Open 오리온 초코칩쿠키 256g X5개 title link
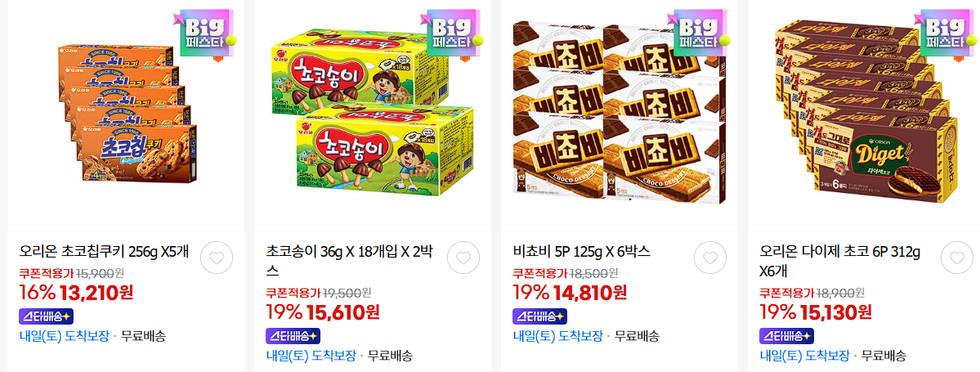This screenshot has width=980, height=372. click(104, 252)
